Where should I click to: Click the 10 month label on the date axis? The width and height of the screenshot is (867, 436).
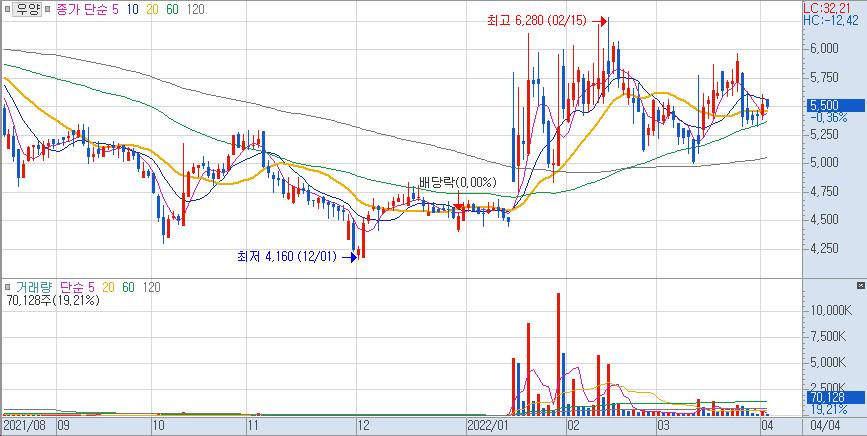coord(158,426)
